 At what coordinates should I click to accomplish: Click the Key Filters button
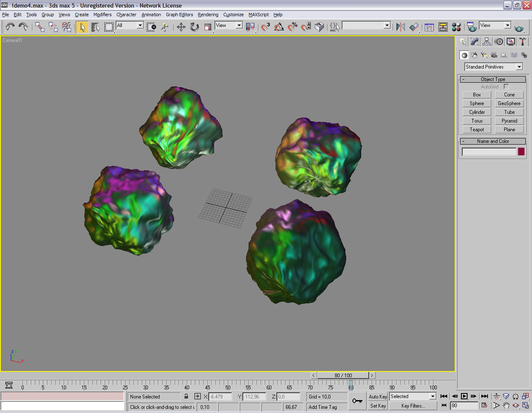click(413, 406)
